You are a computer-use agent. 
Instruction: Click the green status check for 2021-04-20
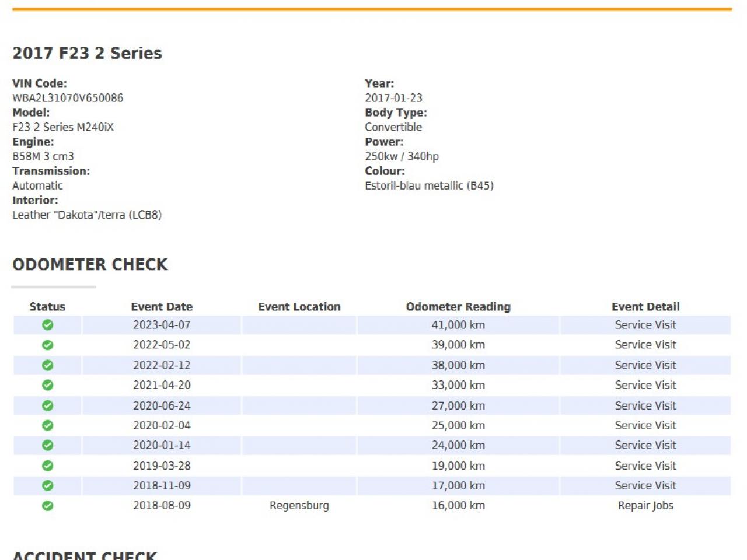point(48,385)
